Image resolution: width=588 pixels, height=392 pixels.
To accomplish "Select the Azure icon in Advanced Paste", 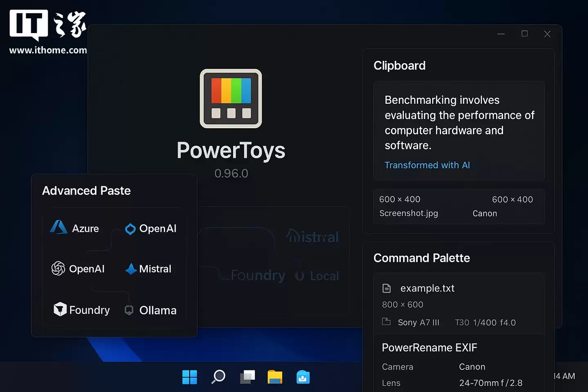I will (x=58, y=228).
